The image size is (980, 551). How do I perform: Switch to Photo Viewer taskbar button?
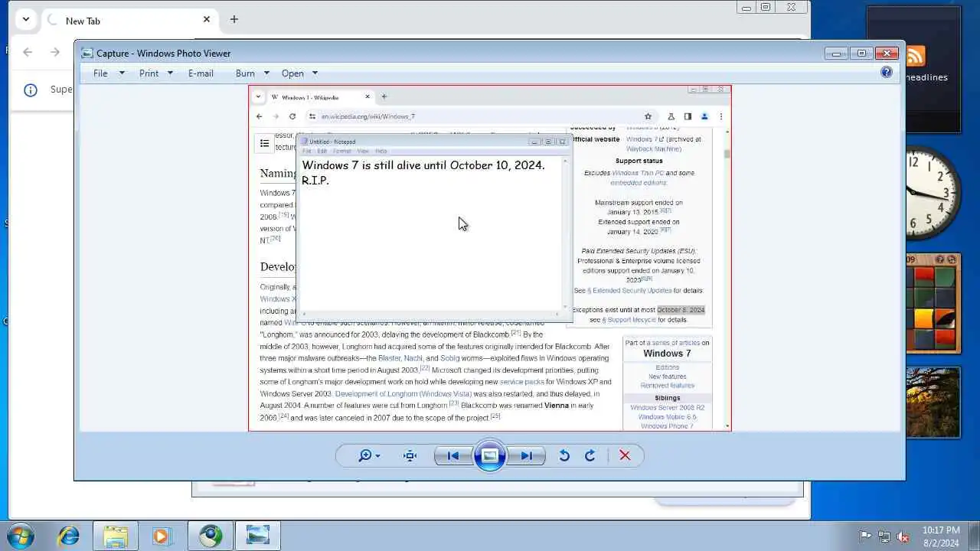click(x=258, y=536)
